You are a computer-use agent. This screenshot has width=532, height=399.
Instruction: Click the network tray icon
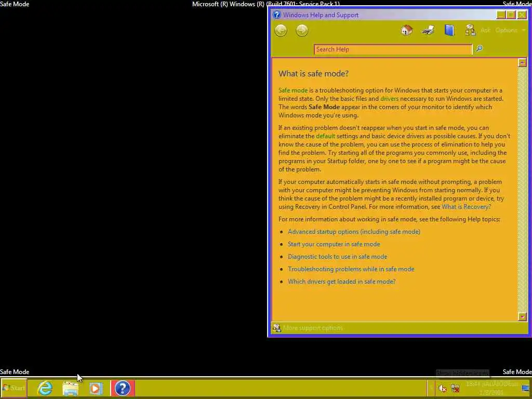click(455, 388)
